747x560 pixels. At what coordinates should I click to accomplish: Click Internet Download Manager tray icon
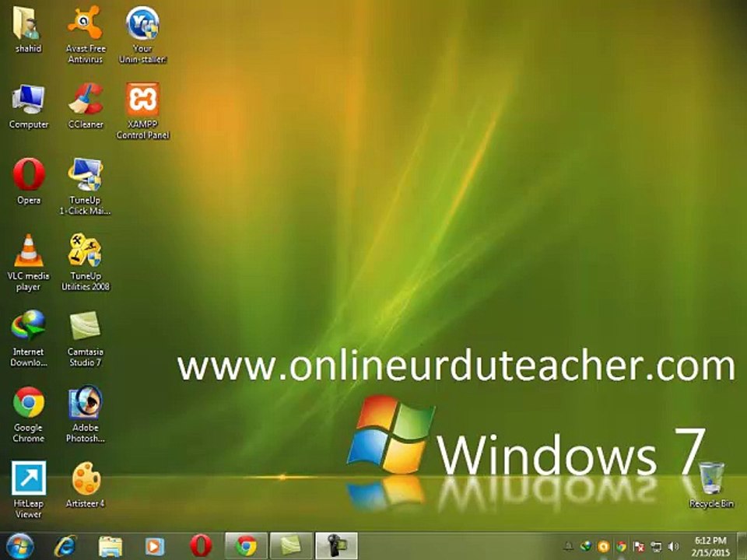click(x=586, y=546)
